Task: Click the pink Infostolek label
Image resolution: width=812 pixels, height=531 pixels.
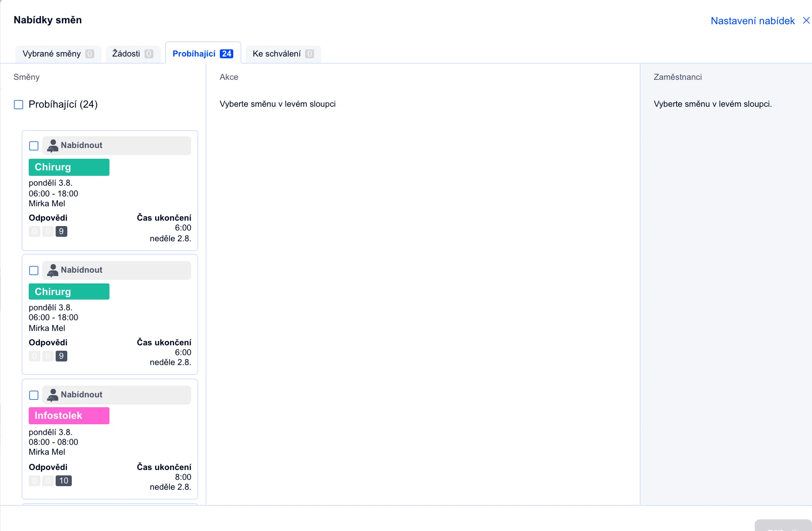Action: click(69, 416)
